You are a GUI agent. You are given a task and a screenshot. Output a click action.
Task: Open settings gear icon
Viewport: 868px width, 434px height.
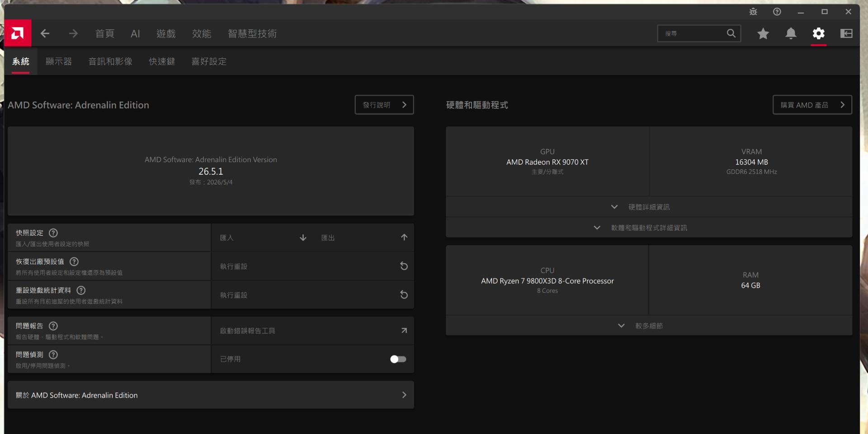click(819, 33)
